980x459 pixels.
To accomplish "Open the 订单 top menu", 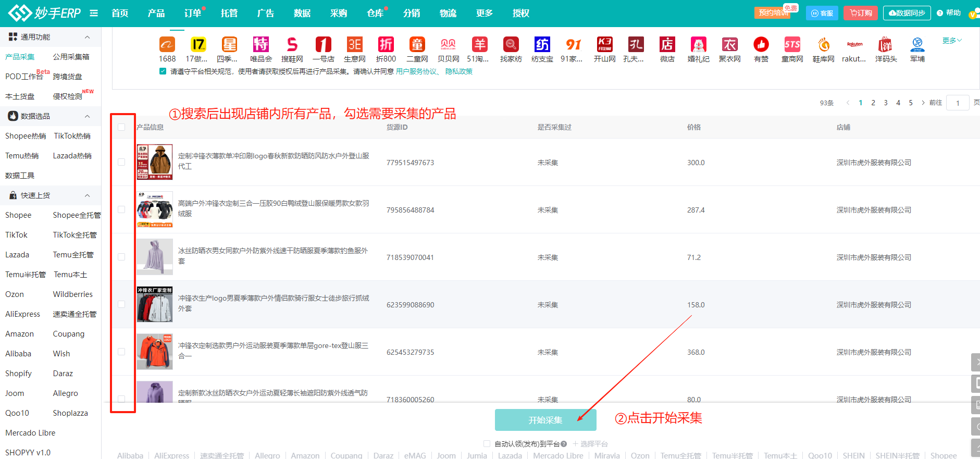I will [x=192, y=13].
